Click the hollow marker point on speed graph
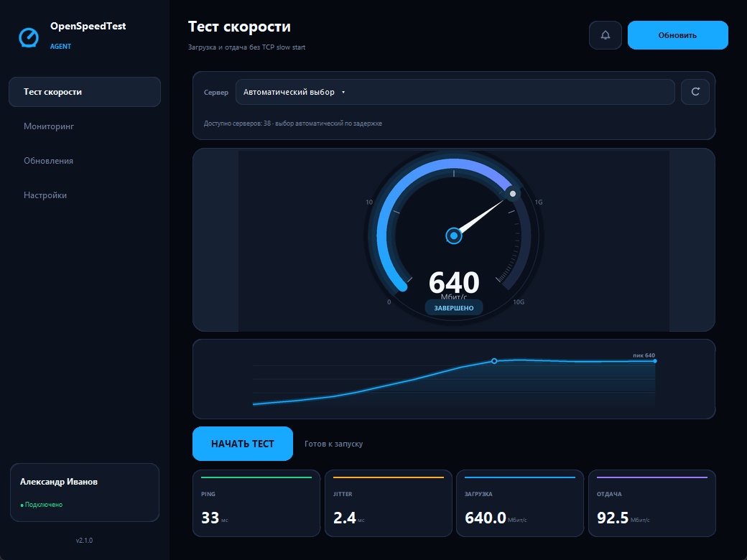Screen dimensions: 747x560 click(494, 361)
